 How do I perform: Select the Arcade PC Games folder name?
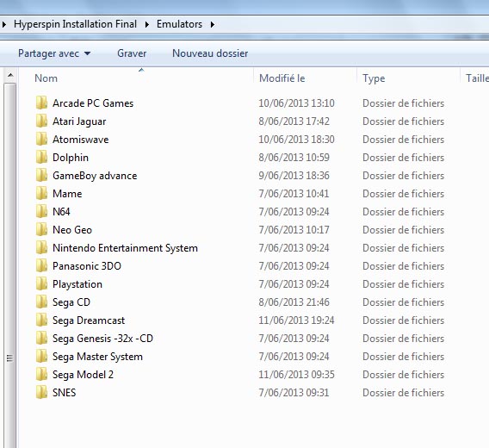93,103
